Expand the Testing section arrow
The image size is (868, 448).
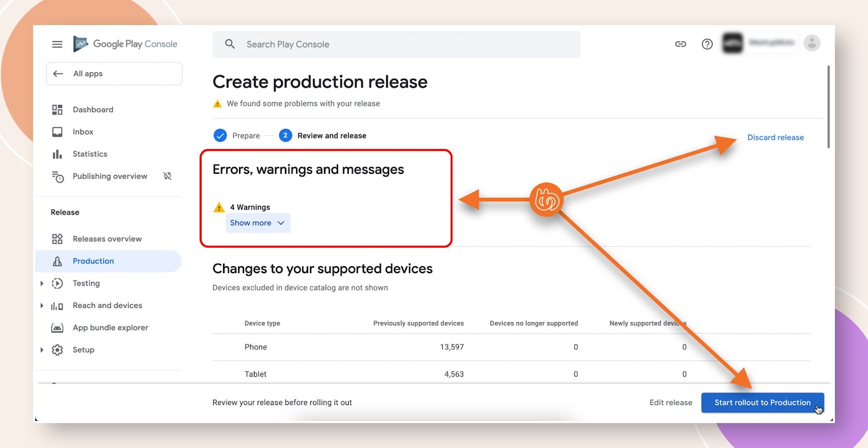[x=42, y=283]
